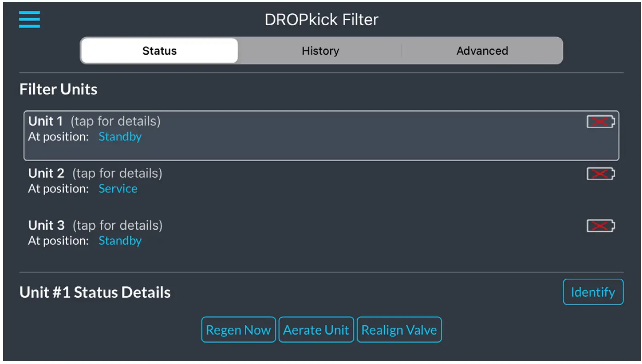Switch to the History tab

(320, 51)
